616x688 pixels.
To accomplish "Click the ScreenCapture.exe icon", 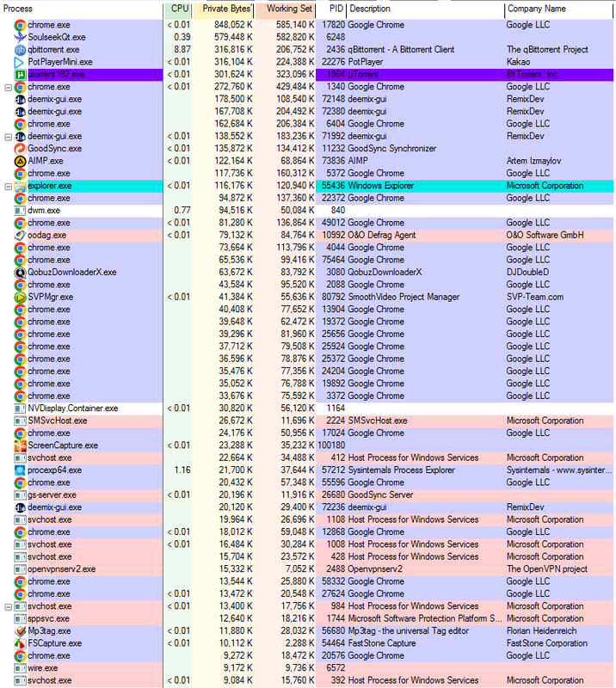I will click(x=20, y=445).
